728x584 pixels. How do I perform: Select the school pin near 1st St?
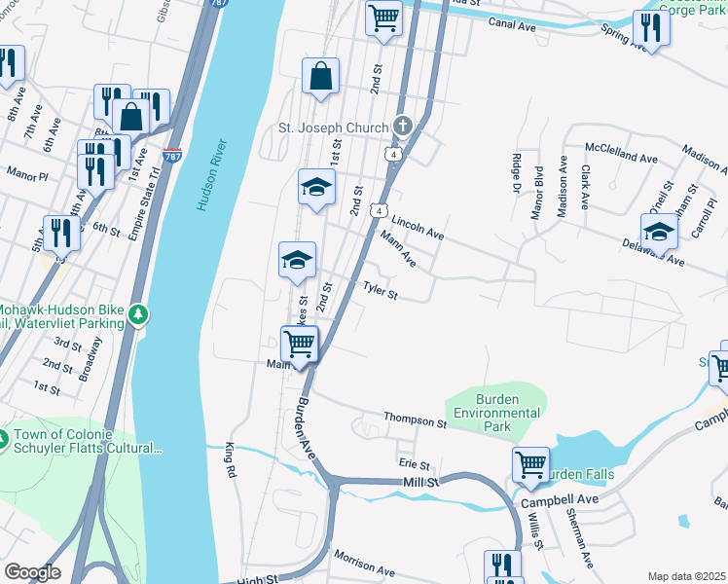[x=316, y=190]
